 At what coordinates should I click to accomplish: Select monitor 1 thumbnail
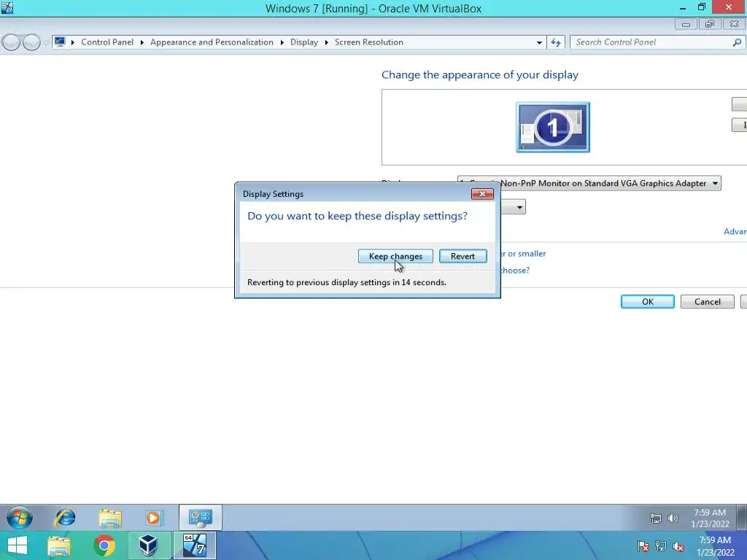(x=553, y=127)
